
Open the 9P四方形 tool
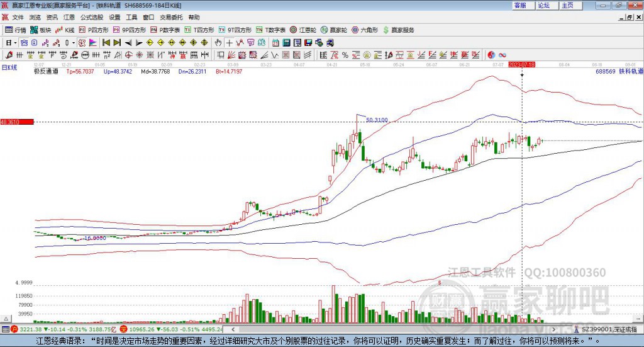(130, 30)
